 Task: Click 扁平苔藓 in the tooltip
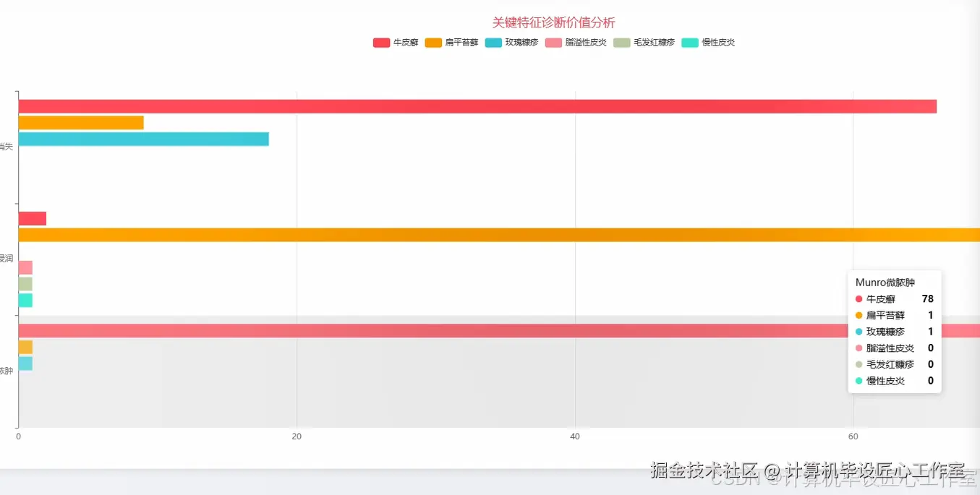click(885, 315)
